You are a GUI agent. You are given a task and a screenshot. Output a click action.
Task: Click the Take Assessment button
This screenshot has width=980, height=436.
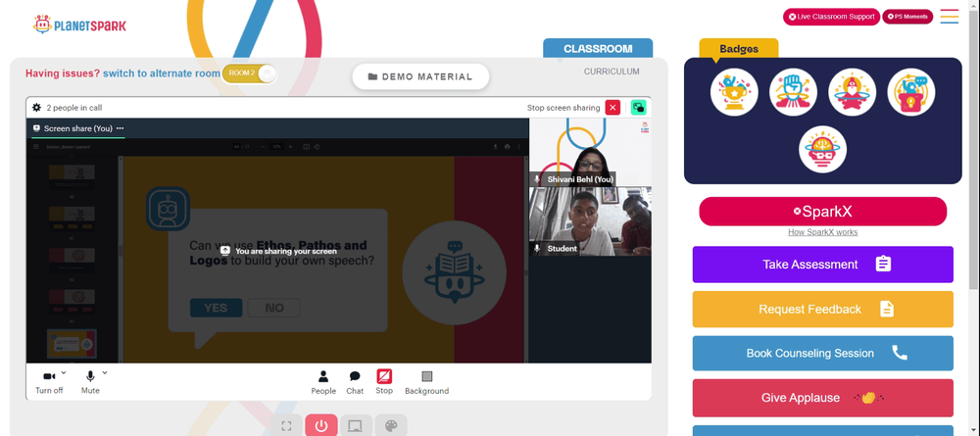coord(822,265)
